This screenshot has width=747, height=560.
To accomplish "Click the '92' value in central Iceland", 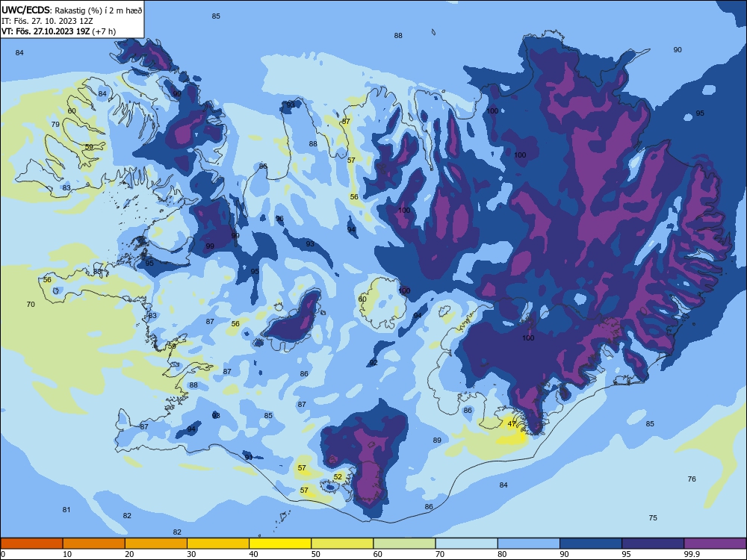I will click(373, 363).
